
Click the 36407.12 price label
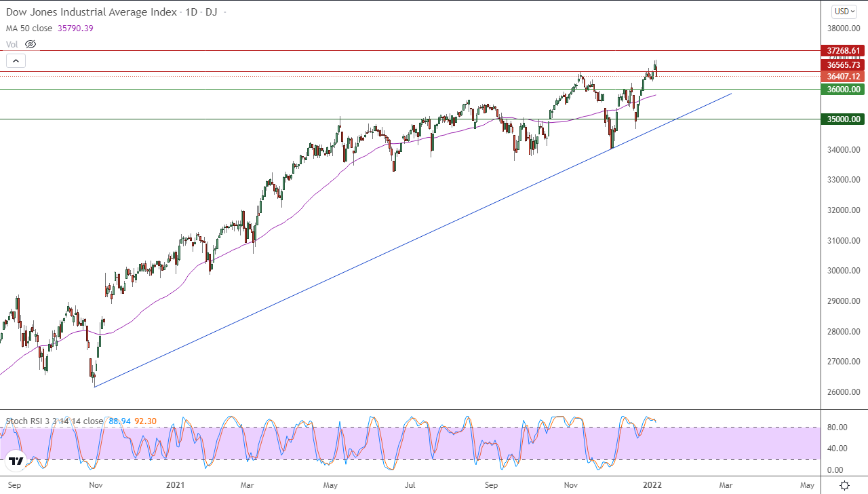842,77
